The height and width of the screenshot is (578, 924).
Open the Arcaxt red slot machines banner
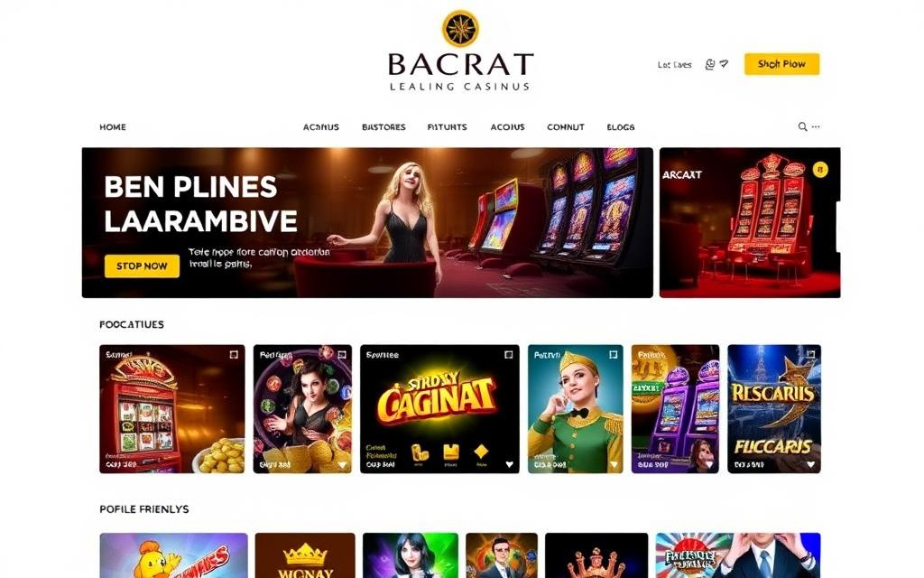(x=750, y=222)
